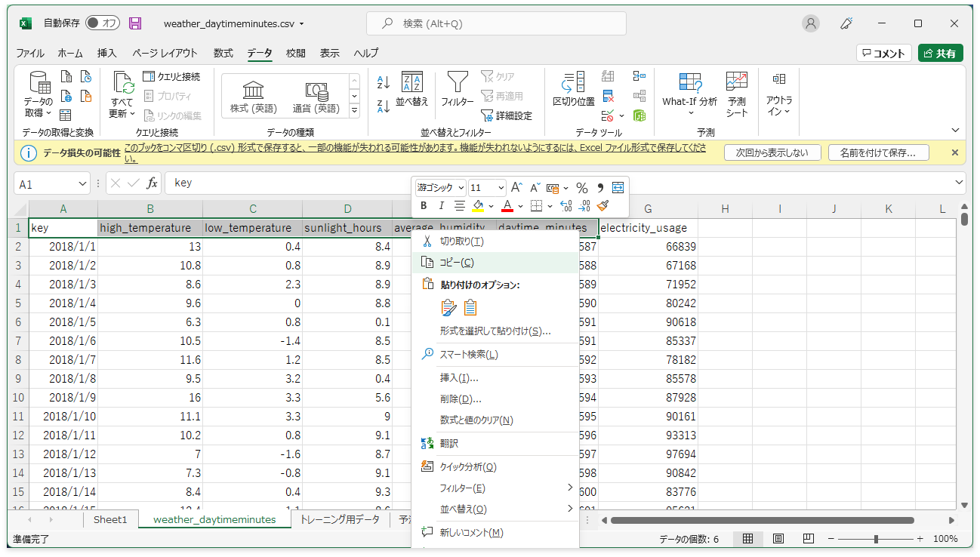The width and height of the screenshot is (980, 557).
Task: Click the fx insert function icon
Action: pos(152,183)
